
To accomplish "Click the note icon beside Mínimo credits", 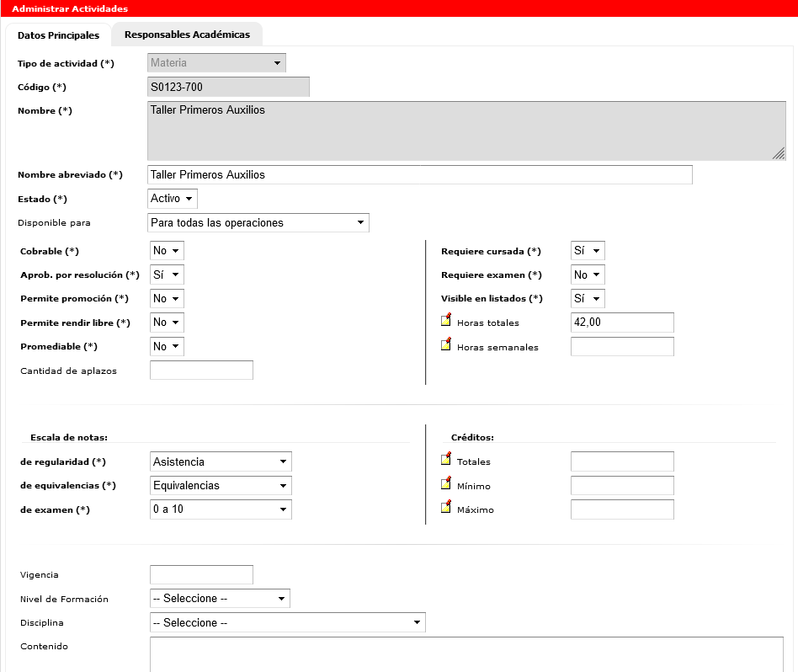I will 446,483.
